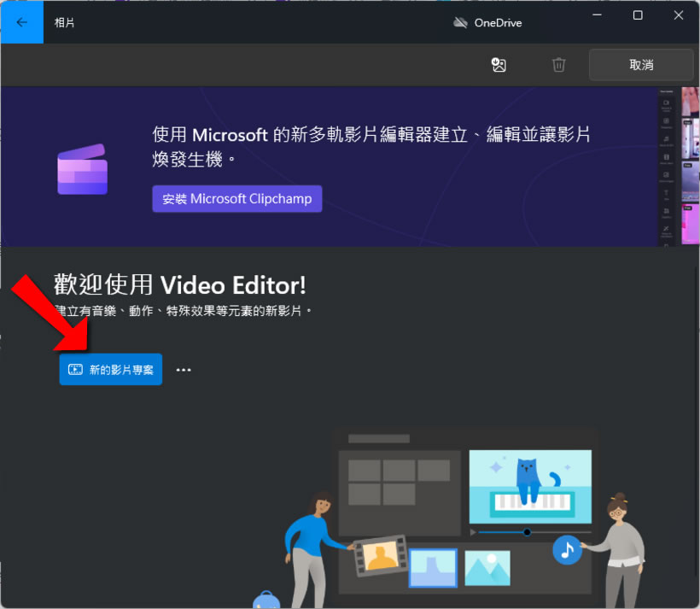Install Microsoft Clipchamp button
The height and width of the screenshot is (609, 700).
tap(237, 199)
